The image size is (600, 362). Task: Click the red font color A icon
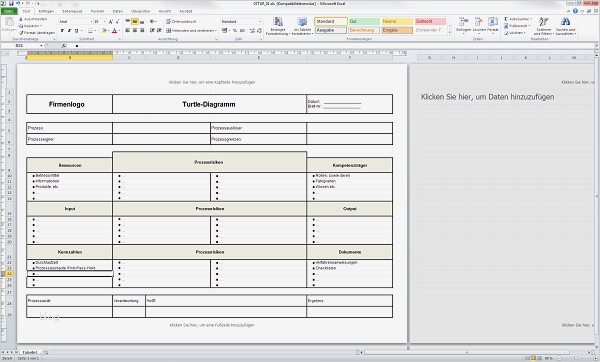(114, 30)
